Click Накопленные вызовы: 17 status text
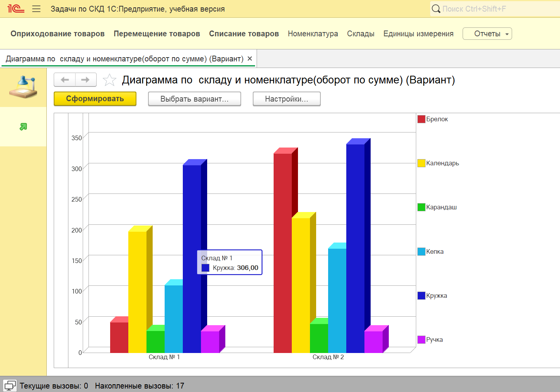 click(x=140, y=385)
